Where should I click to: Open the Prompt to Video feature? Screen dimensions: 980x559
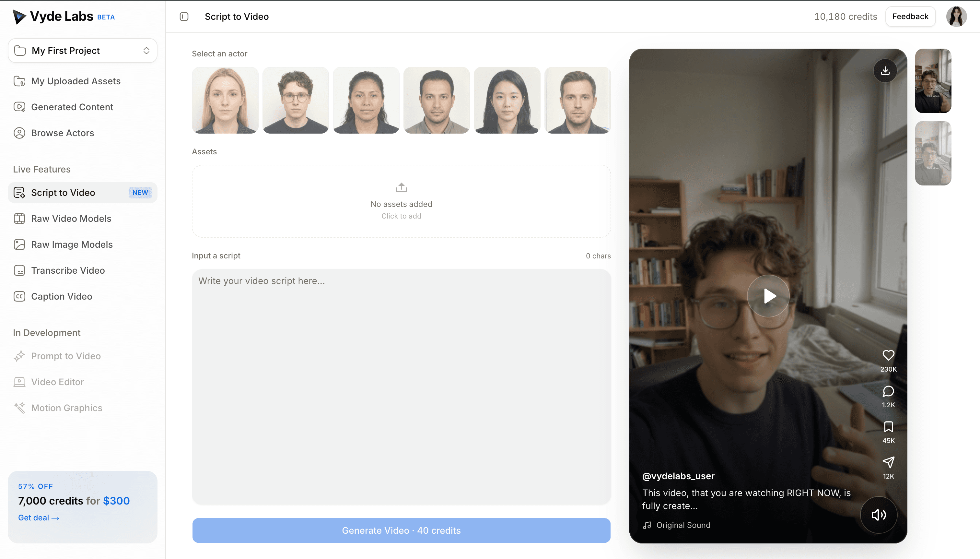coord(66,356)
